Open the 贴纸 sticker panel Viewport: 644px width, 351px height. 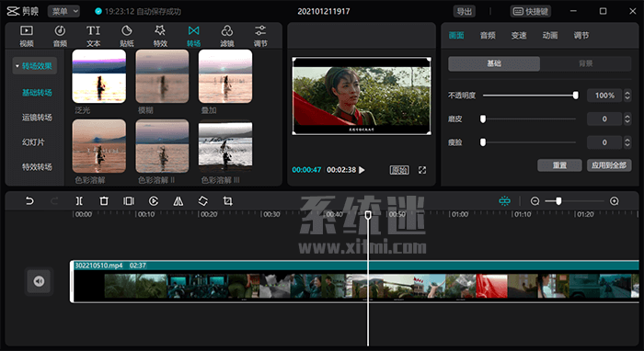pyautogui.click(x=127, y=36)
